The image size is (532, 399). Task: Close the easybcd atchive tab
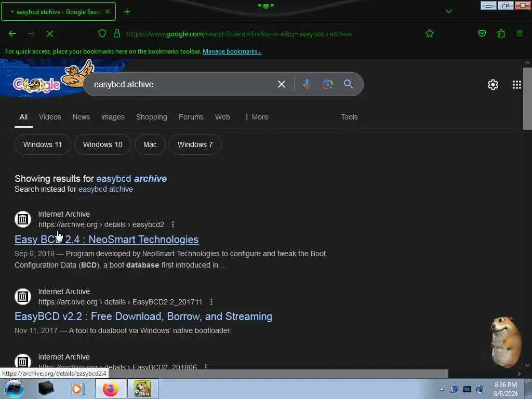tap(108, 11)
